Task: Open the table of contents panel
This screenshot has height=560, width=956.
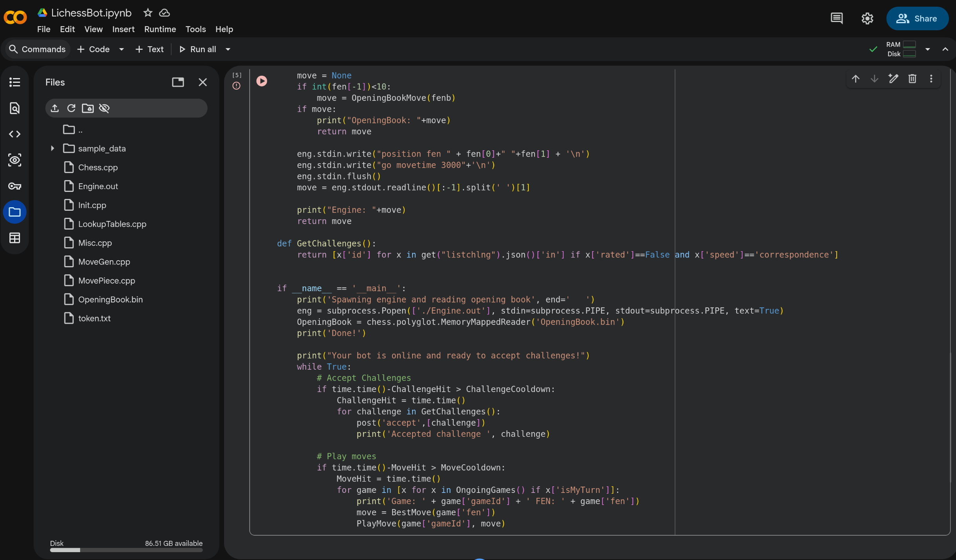Action: 15,82
